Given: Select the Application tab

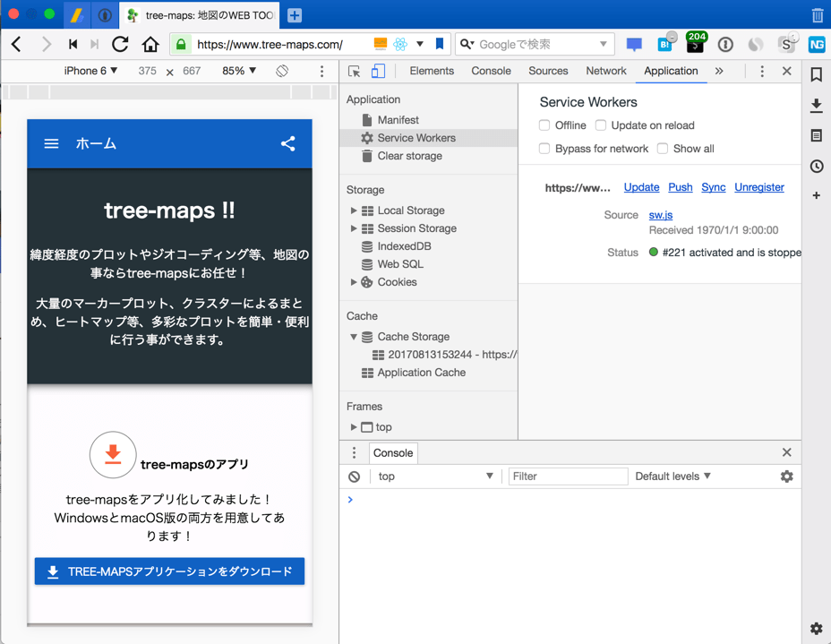Looking at the screenshot, I should point(671,71).
